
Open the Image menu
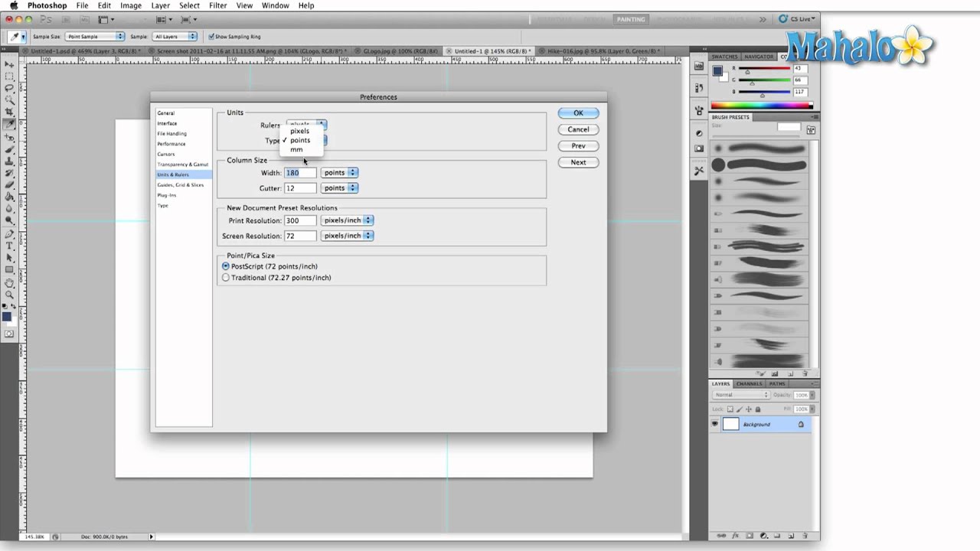click(131, 5)
